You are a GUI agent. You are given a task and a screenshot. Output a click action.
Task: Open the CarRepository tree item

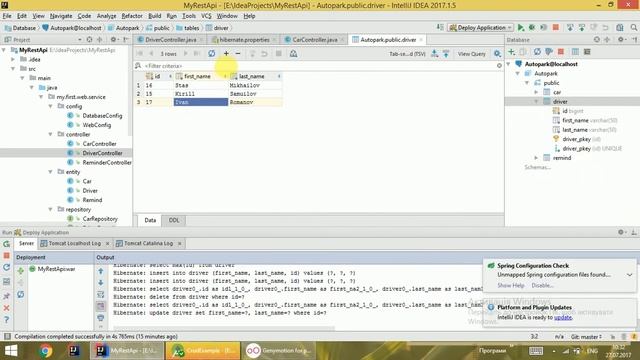point(100,219)
